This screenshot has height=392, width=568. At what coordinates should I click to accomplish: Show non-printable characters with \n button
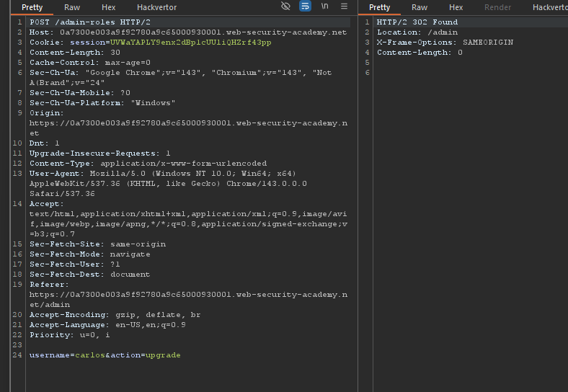324,6
